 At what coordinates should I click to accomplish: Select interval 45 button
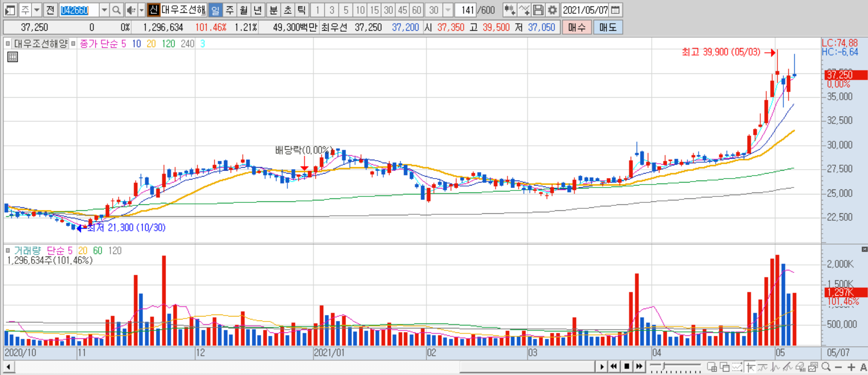pyautogui.click(x=403, y=10)
